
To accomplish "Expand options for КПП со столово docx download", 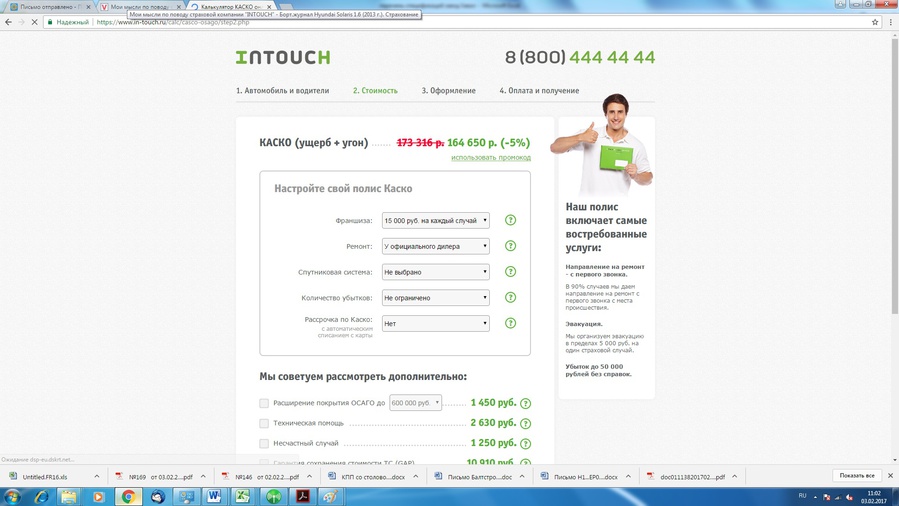I will (416, 477).
